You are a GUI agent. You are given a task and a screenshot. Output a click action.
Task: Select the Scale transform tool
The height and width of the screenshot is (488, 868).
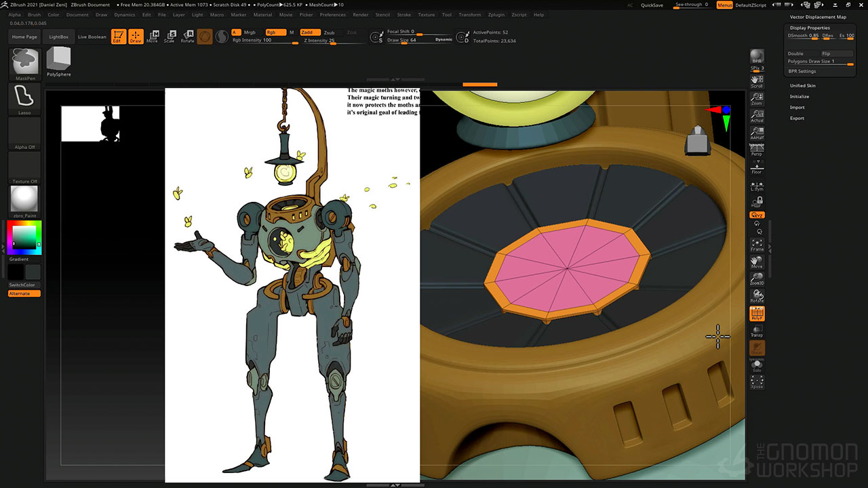coord(170,36)
